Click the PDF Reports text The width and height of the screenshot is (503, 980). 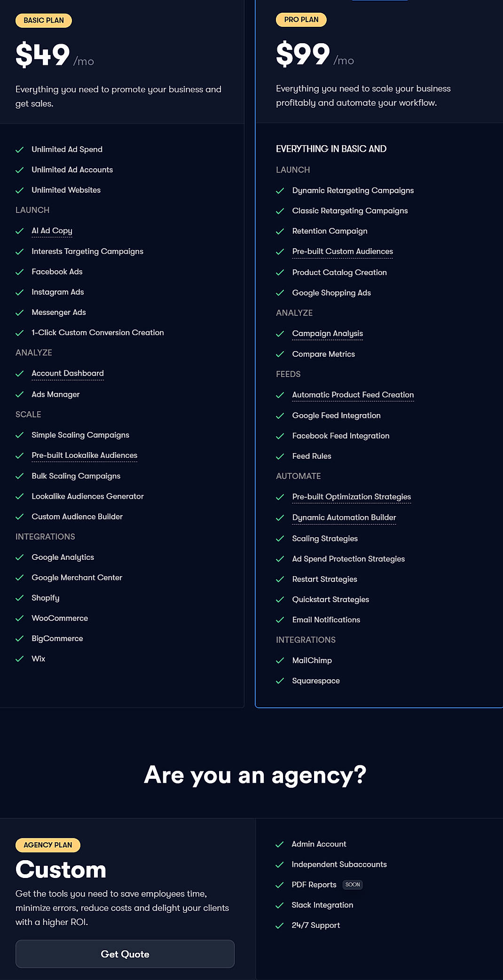pos(314,885)
